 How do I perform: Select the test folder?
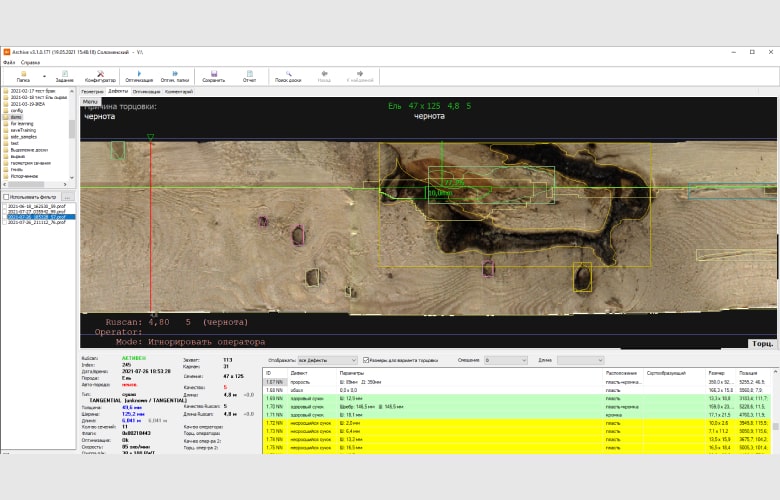[14, 143]
